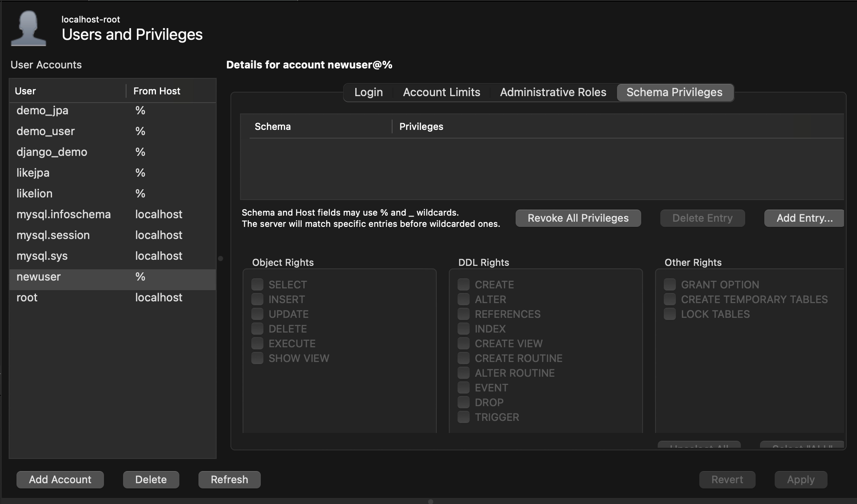
Task: Open the Administrative Roles tab
Action: point(553,92)
